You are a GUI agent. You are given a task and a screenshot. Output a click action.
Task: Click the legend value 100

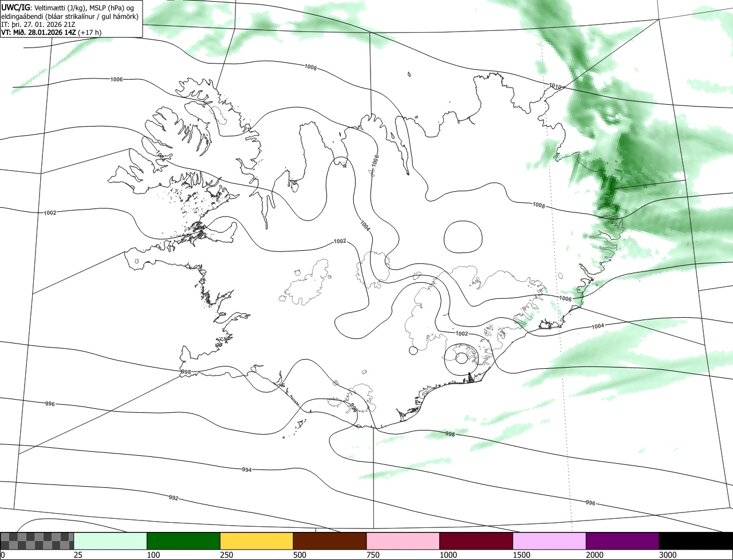tap(153, 555)
